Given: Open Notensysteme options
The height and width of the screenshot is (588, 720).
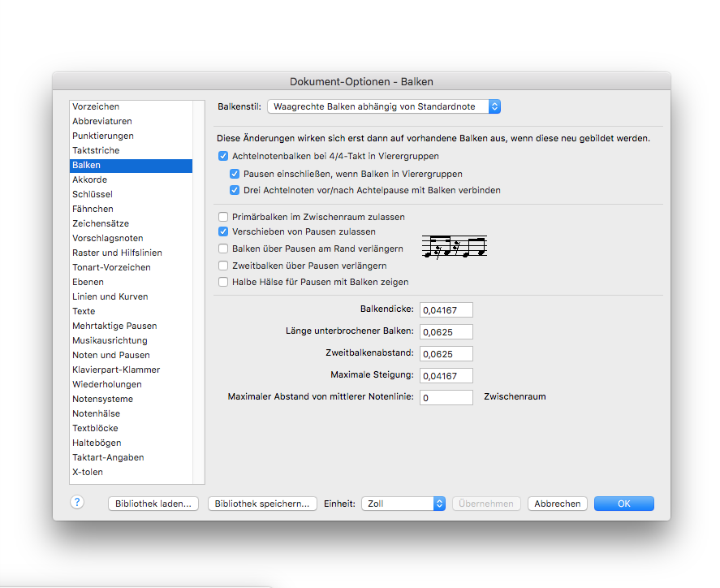Looking at the screenshot, I should (131, 400).
